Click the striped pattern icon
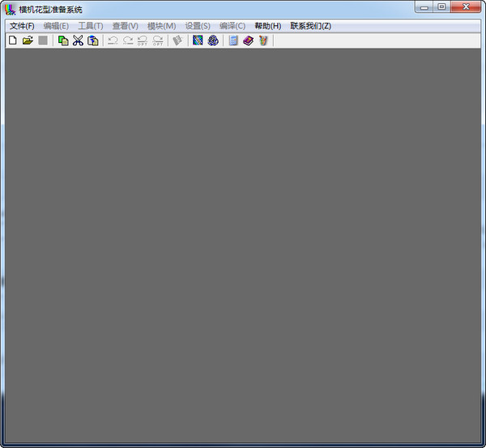The width and height of the screenshot is (486, 448). pyautogui.click(x=198, y=41)
